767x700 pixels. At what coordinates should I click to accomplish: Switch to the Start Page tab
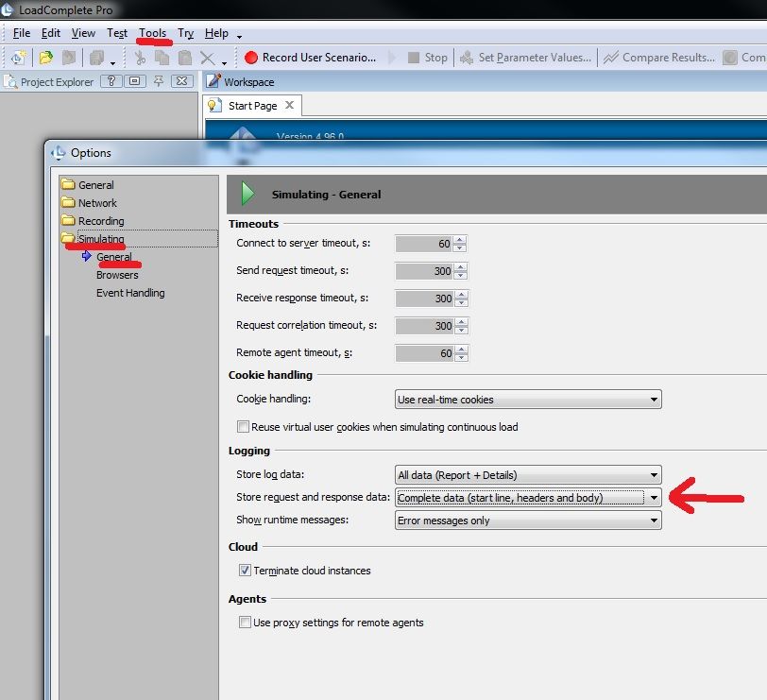(251, 106)
